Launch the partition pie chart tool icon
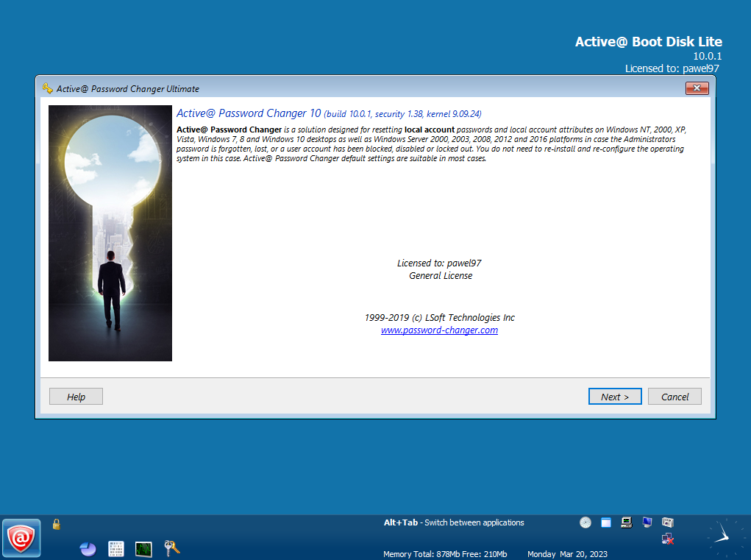 (88, 548)
